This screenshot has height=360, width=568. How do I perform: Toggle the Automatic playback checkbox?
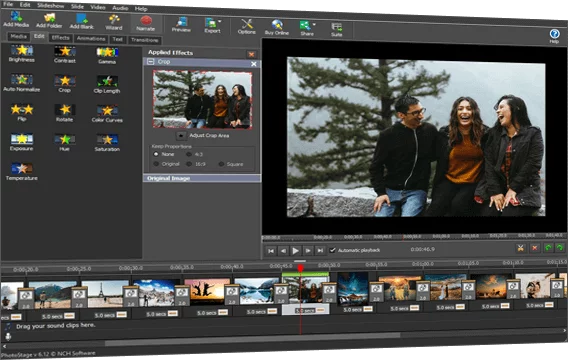point(332,250)
